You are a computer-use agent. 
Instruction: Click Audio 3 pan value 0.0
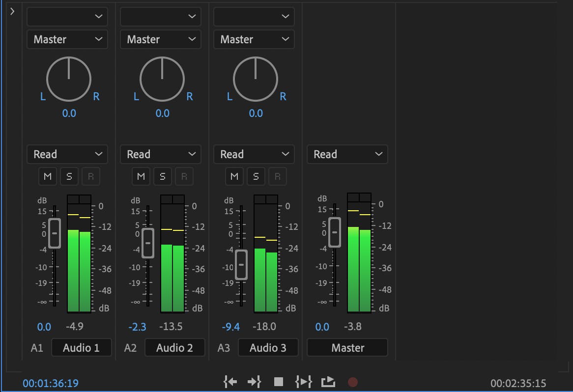(x=256, y=113)
